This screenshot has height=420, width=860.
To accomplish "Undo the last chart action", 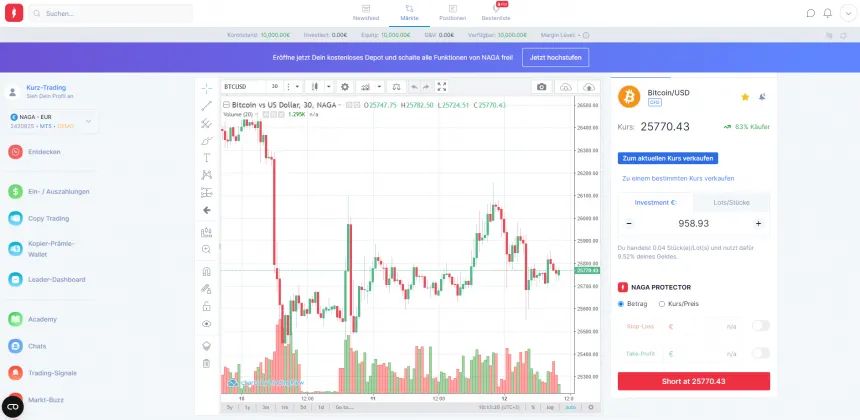I will point(414,87).
